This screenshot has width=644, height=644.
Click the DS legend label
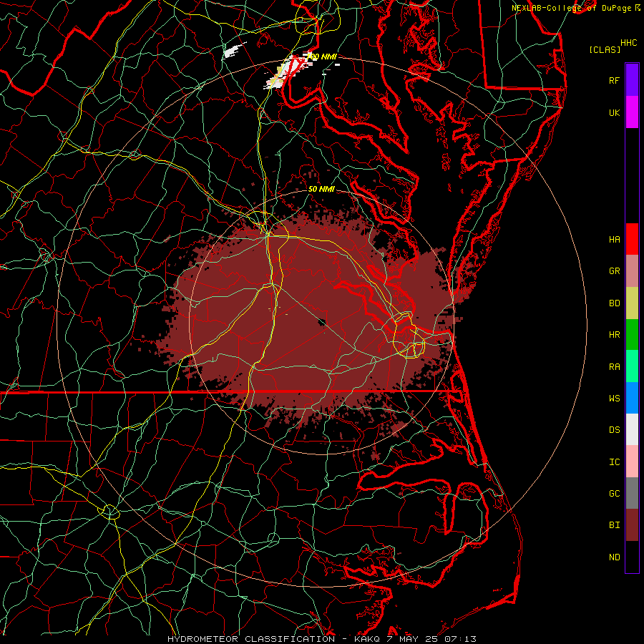click(x=614, y=429)
